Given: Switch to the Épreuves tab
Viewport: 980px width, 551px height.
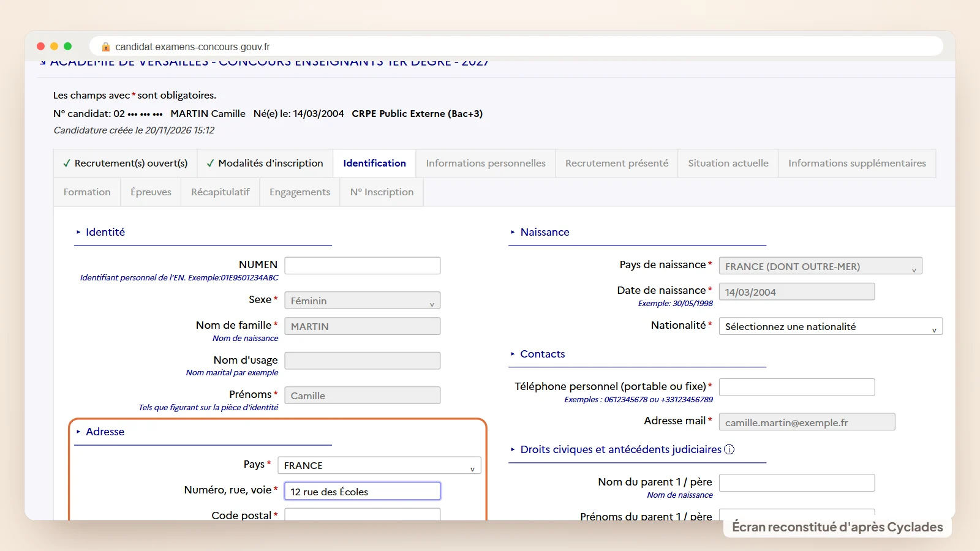Looking at the screenshot, I should click(151, 192).
